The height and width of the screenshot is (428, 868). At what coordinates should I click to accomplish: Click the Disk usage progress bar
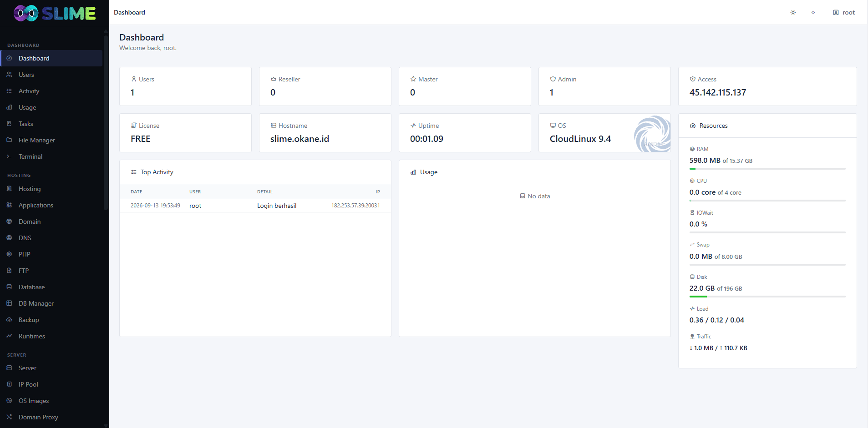pyautogui.click(x=767, y=297)
